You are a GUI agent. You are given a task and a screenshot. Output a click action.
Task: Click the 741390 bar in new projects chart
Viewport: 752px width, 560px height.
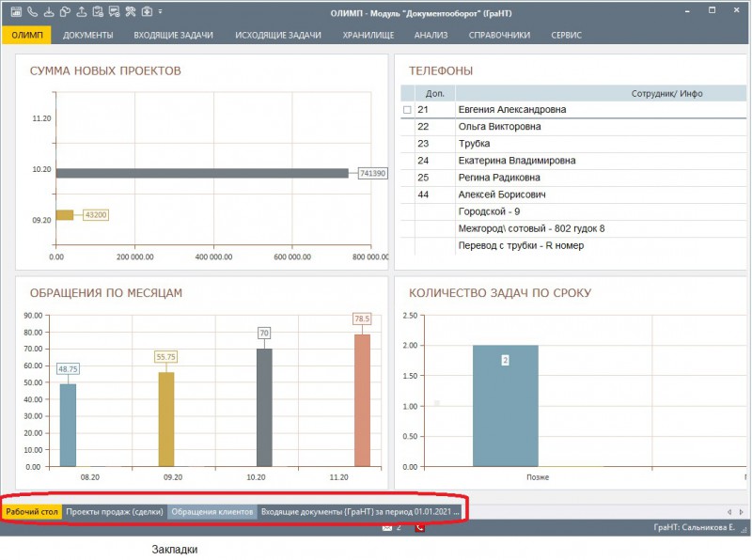click(x=202, y=173)
